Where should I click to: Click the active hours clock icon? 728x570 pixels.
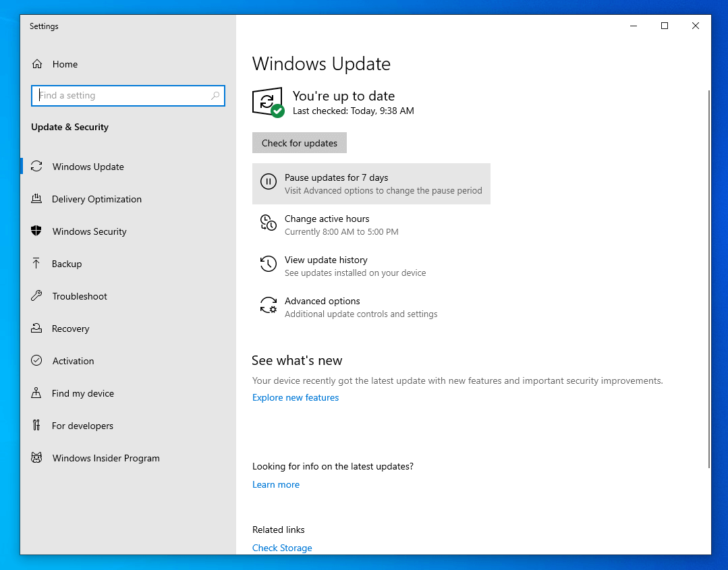(x=269, y=223)
